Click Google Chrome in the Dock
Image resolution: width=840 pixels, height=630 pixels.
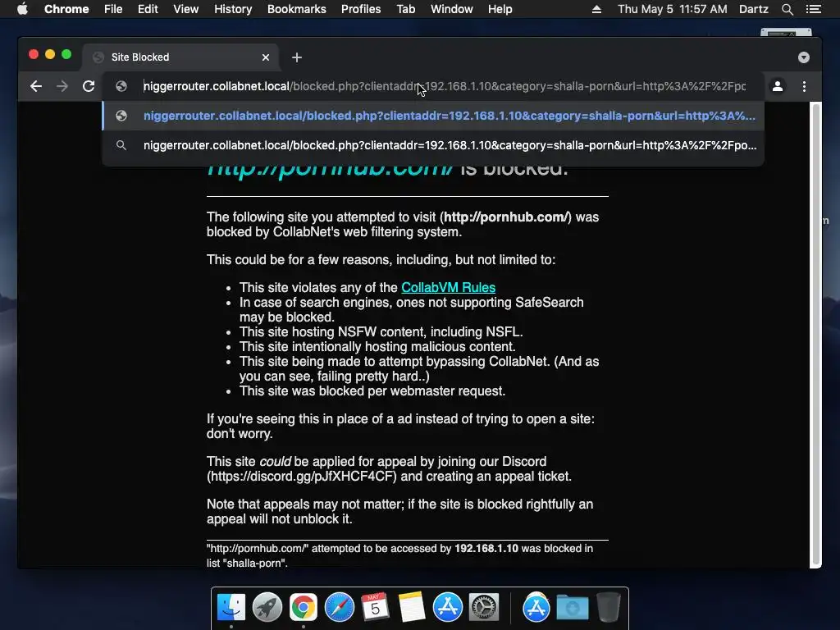[x=304, y=608]
